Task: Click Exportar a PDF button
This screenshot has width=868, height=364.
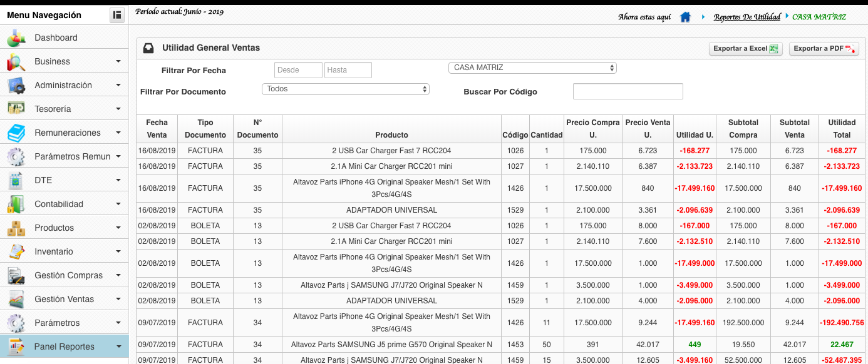Action: click(824, 49)
